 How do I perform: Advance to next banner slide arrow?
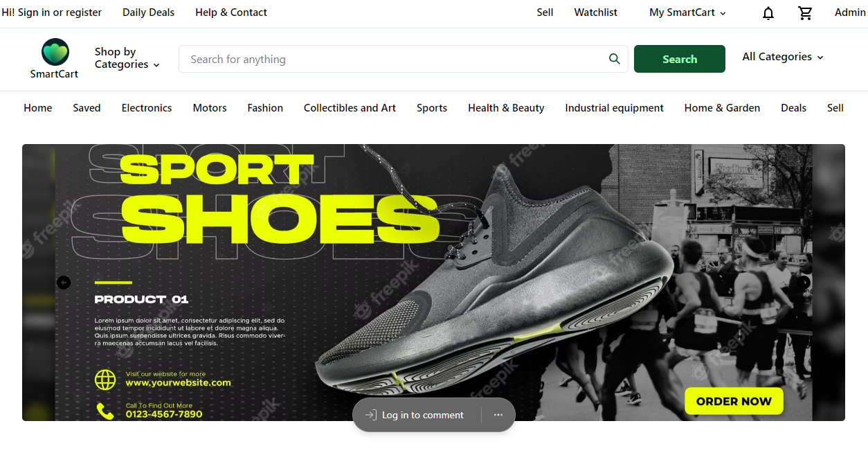tap(804, 282)
